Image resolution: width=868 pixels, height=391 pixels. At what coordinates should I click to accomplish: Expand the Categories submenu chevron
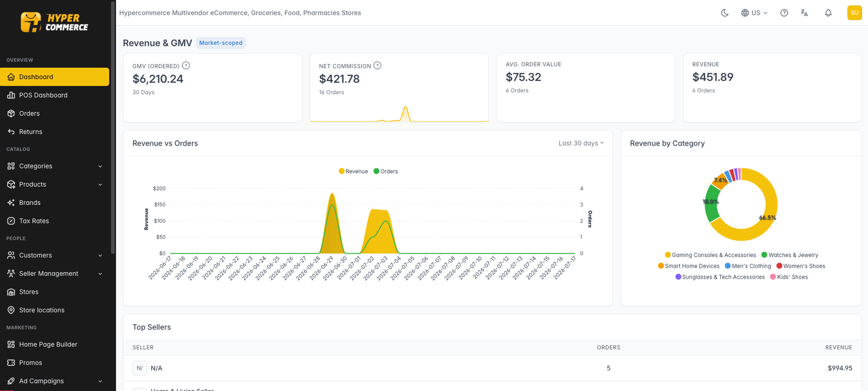point(100,166)
